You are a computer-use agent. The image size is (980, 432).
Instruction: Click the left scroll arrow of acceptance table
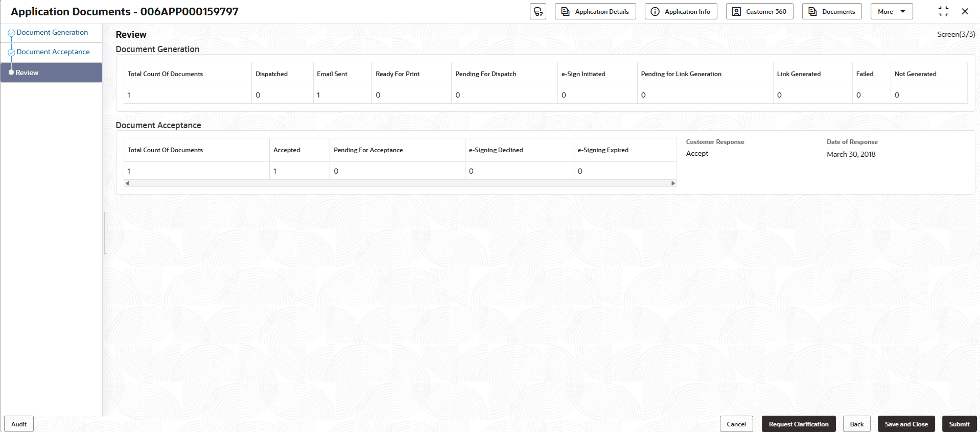click(x=127, y=183)
